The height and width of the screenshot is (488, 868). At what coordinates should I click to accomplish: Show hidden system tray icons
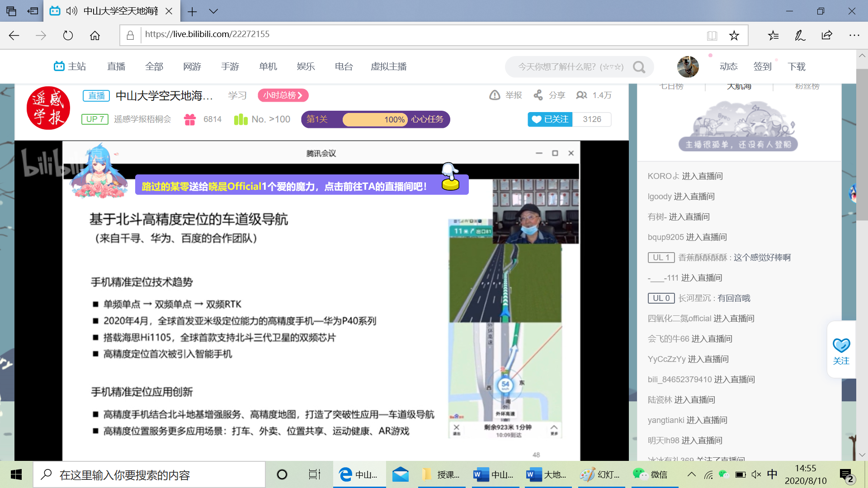pos(691,474)
